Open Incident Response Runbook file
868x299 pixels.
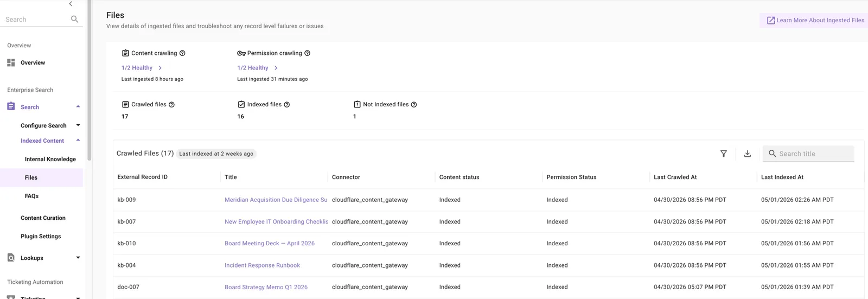(262, 265)
